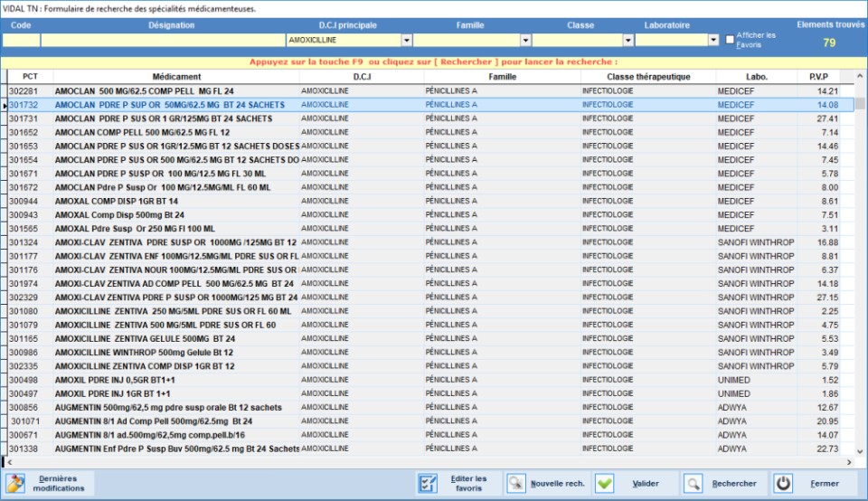Click the Nouvelle rech. magnifier icon
Screen dimensions: 868x501
[x=515, y=483]
